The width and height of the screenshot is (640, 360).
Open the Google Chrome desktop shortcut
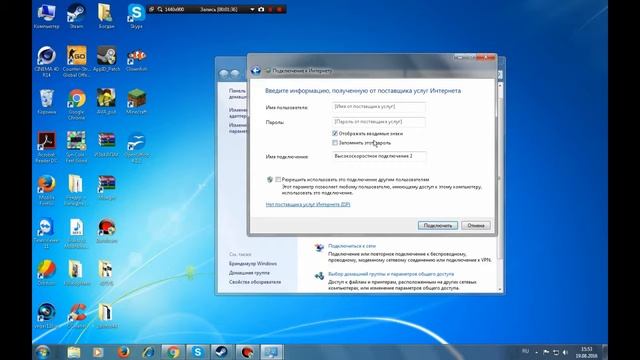click(76, 104)
